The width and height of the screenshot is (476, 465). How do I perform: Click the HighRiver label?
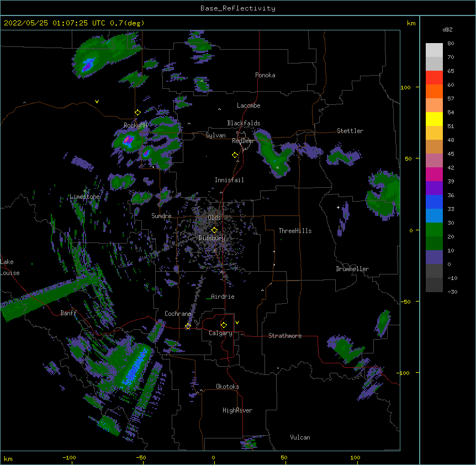coord(237,410)
